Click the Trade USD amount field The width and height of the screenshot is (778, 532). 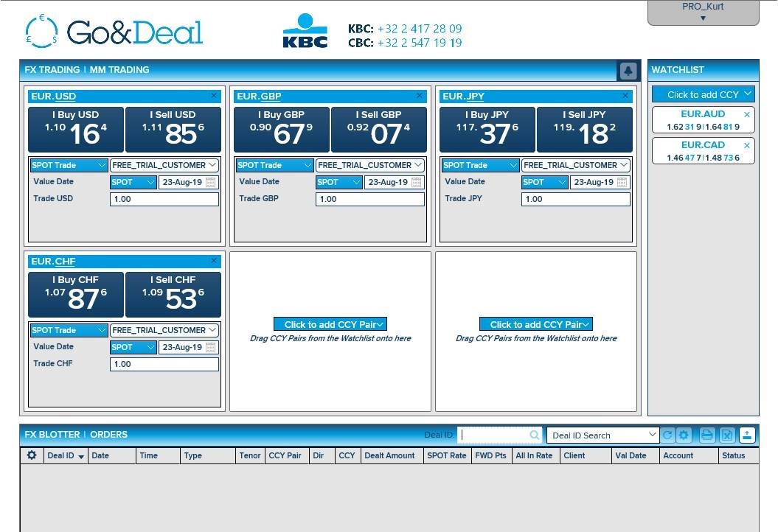pos(164,199)
